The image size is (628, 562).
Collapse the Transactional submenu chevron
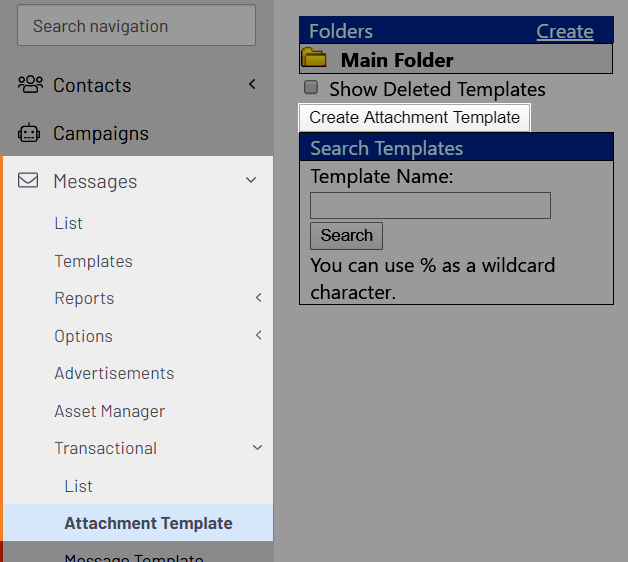[x=258, y=447]
